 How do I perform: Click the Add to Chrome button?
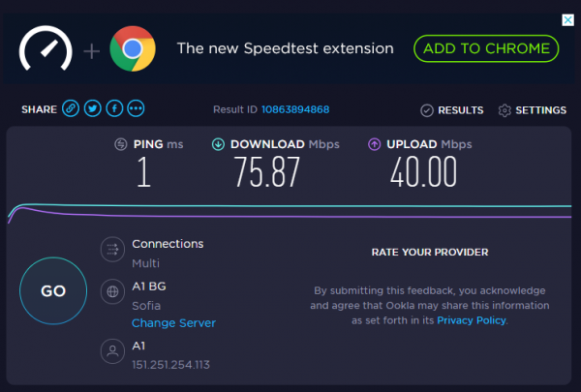pyautogui.click(x=486, y=48)
